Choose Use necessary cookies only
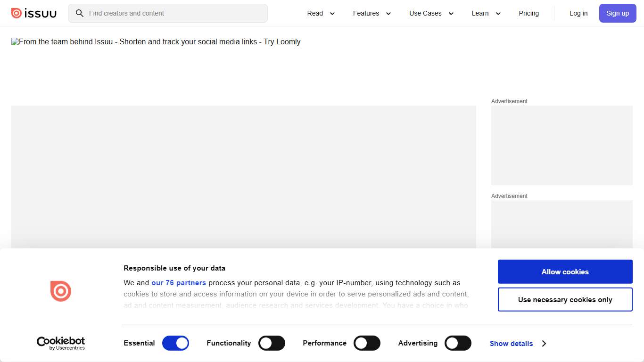 (x=565, y=300)
